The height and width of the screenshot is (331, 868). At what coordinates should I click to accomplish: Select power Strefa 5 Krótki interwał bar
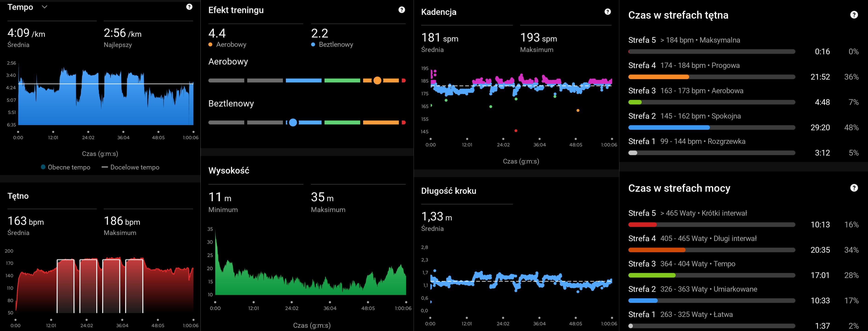(x=642, y=225)
